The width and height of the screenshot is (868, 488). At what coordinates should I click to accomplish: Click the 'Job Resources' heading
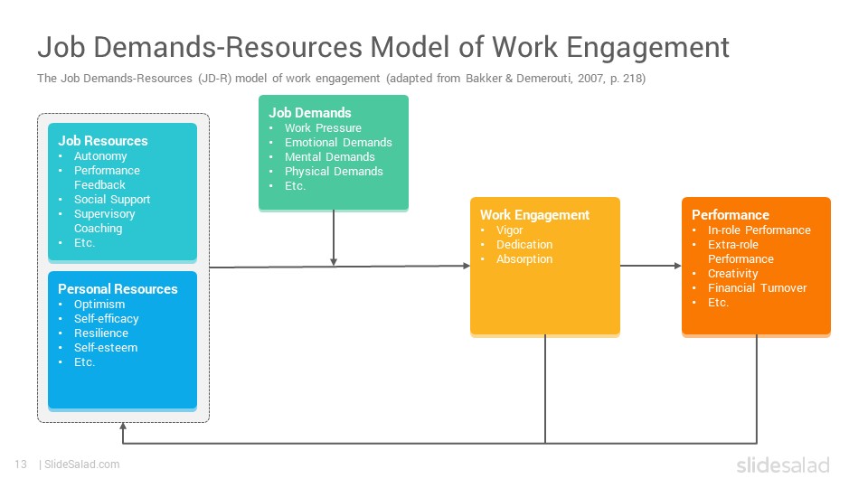[103, 141]
